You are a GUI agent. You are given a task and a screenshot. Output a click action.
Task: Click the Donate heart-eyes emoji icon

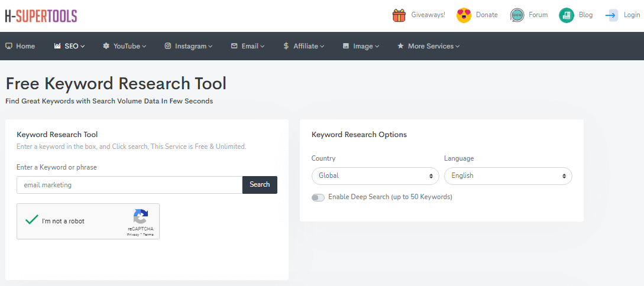[x=464, y=15]
